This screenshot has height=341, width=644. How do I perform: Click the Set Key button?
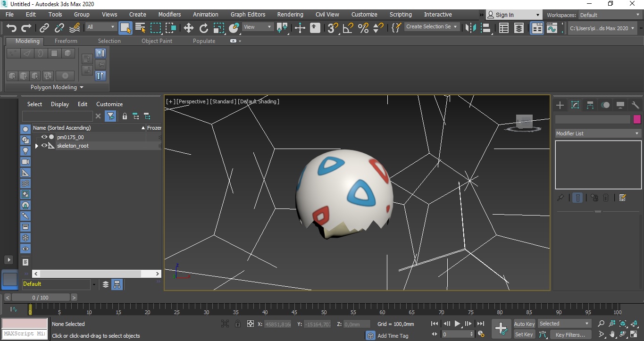click(x=524, y=334)
